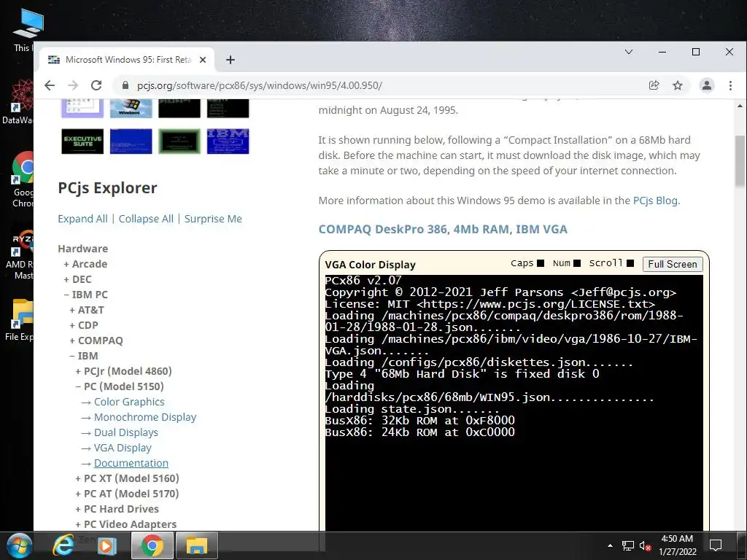Collapse the IBM tree node
Screen dimensions: 747x560
(84, 356)
